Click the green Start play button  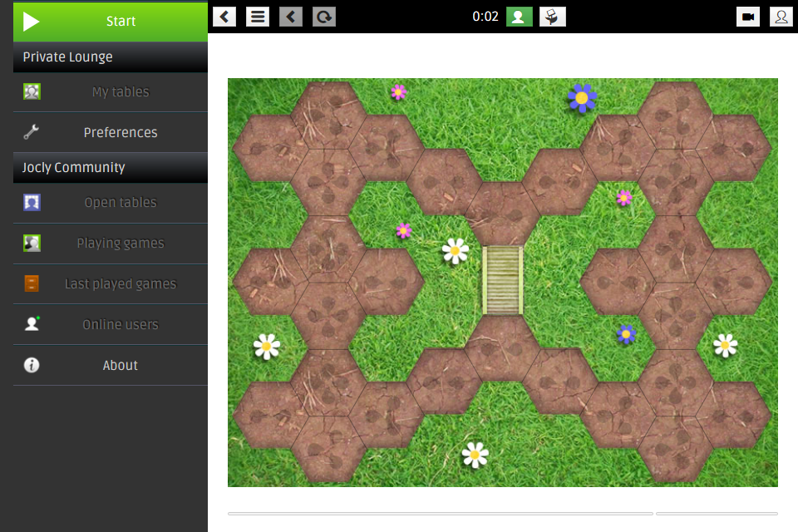coord(110,21)
